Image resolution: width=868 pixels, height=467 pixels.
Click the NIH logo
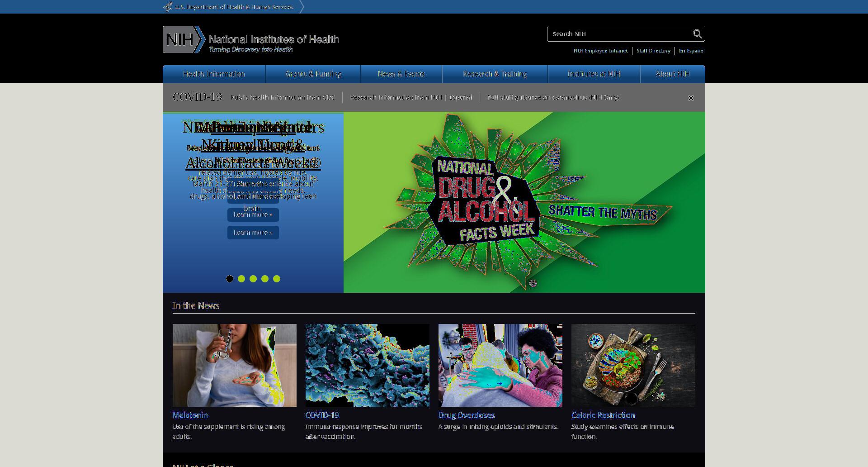click(x=184, y=39)
